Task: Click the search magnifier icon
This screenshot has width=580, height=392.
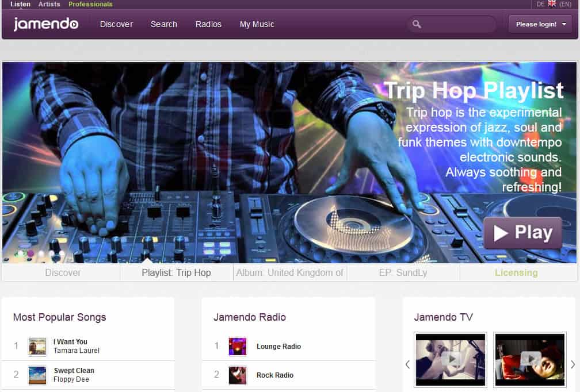Action: tap(417, 24)
